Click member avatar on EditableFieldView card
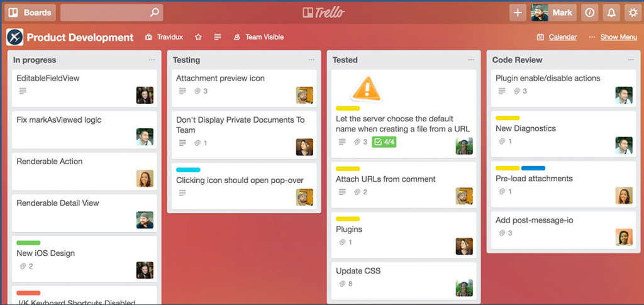This screenshot has height=305, width=644. point(145,95)
